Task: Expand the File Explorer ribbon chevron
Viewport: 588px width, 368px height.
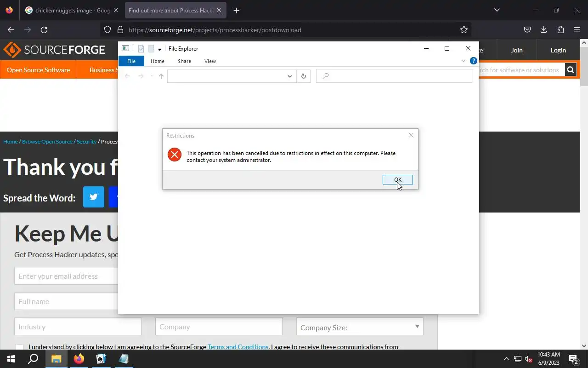Action: point(463,61)
